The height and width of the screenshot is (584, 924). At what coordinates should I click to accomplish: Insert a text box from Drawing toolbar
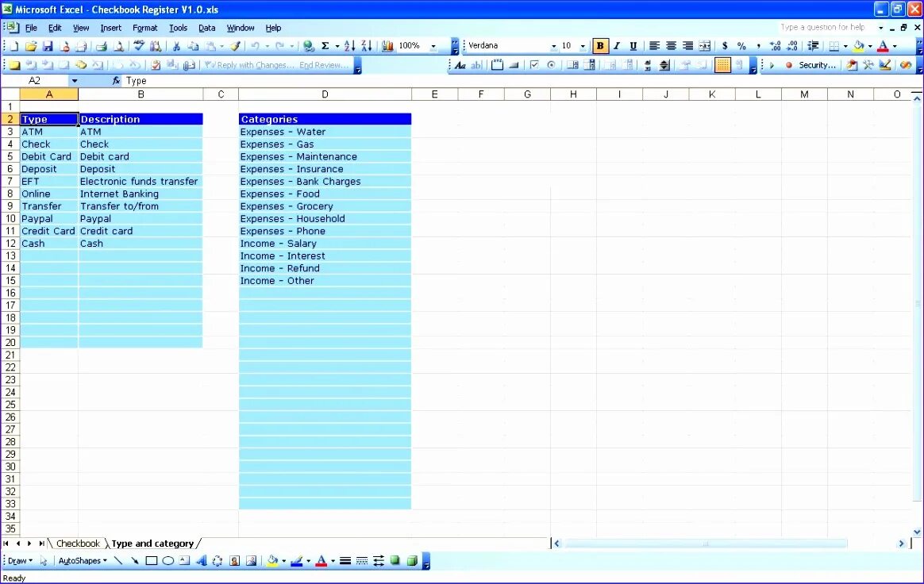click(184, 561)
